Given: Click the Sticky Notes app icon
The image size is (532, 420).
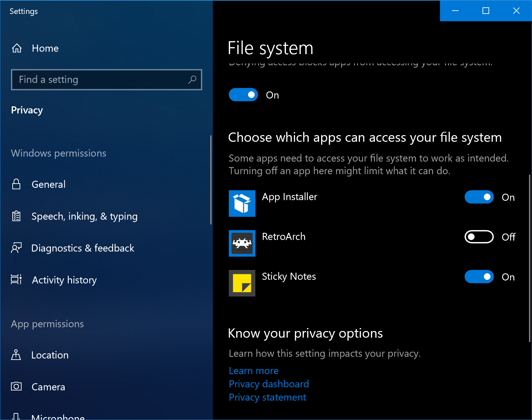Looking at the screenshot, I should (242, 283).
